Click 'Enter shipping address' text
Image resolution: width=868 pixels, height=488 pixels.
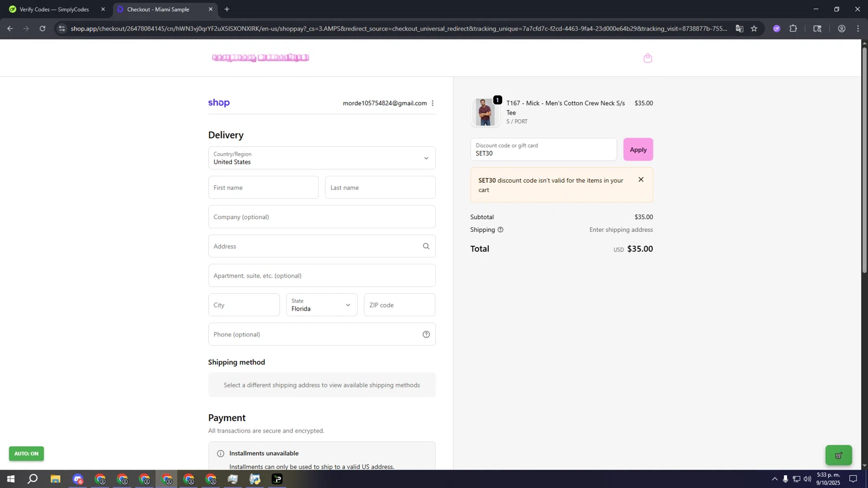click(621, 230)
